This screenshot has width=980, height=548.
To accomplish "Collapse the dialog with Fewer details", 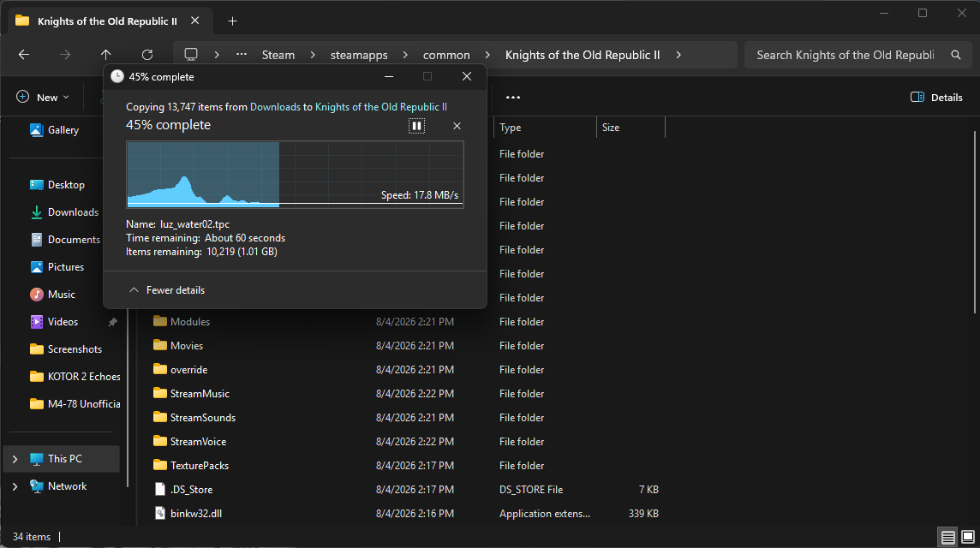I will [x=168, y=290].
